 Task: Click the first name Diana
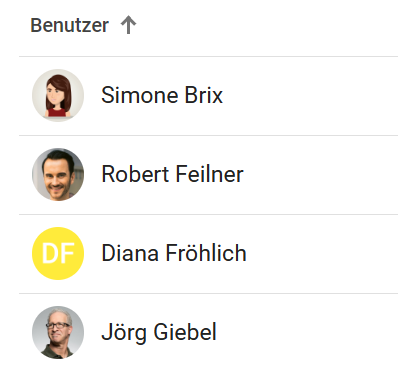click(x=130, y=253)
